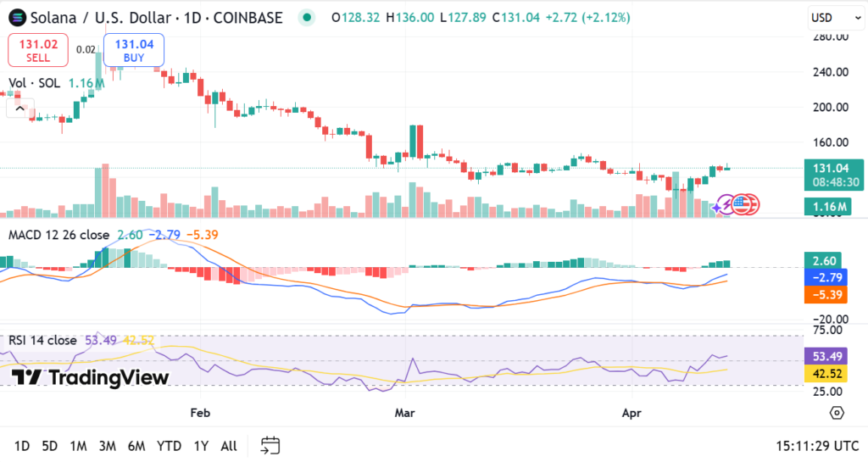This screenshot has height=462, width=868.
Task: Select the 5D time range
Action: pos(50,446)
